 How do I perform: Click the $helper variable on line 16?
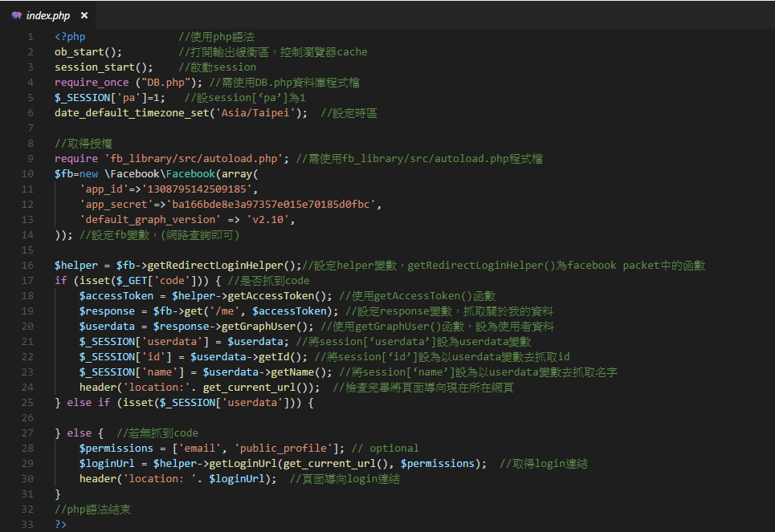(x=76, y=266)
